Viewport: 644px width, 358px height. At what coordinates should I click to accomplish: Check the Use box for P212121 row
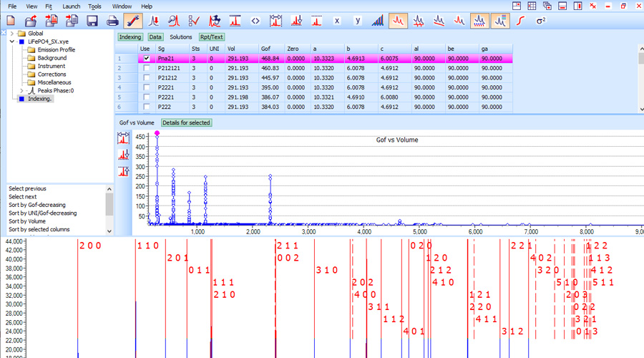pyautogui.click(x=147, y=68)
